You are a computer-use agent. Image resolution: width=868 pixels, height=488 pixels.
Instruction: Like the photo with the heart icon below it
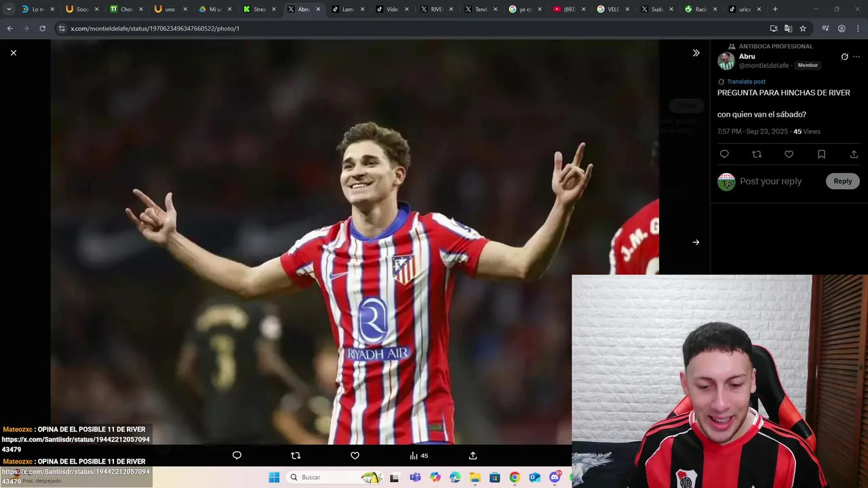355,455
